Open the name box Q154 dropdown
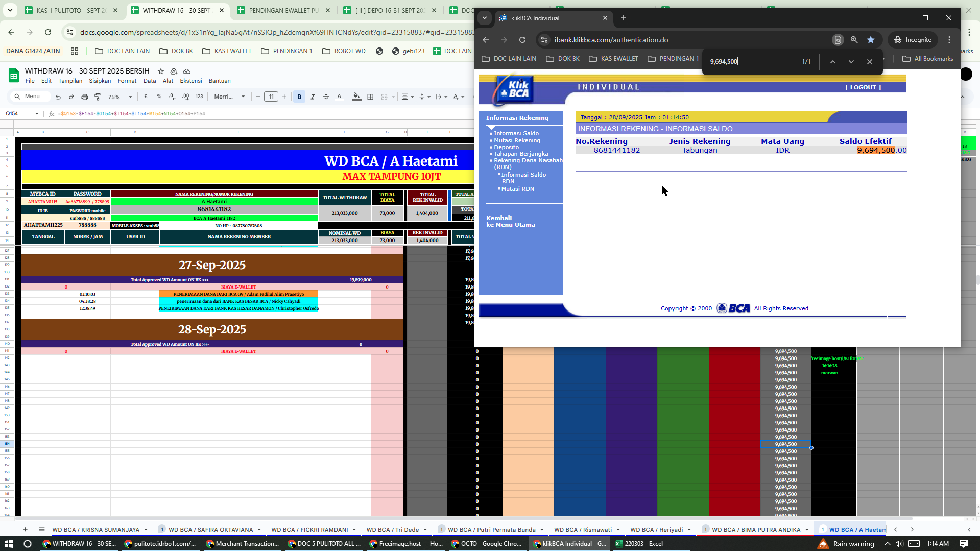Screen dimensions: 980x551 37,114
